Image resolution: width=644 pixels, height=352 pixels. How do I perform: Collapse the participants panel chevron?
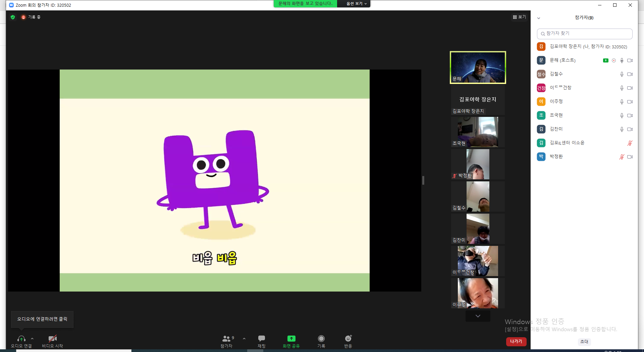(539, 18)
